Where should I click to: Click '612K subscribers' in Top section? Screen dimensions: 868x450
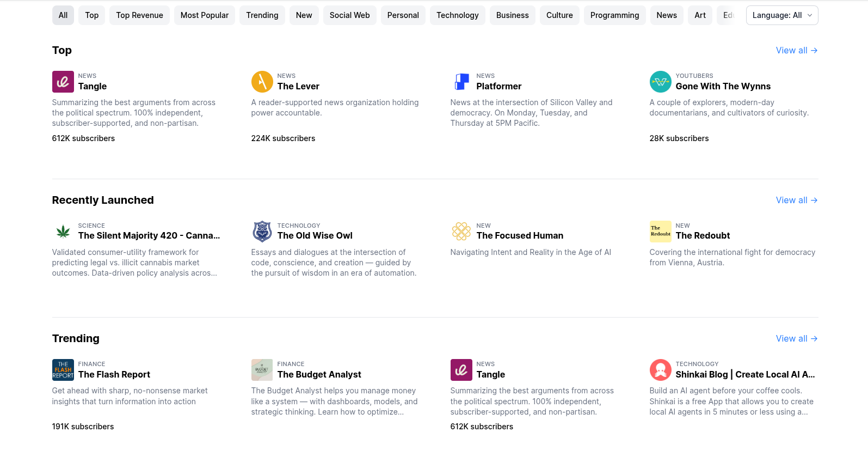pos(83,138)
